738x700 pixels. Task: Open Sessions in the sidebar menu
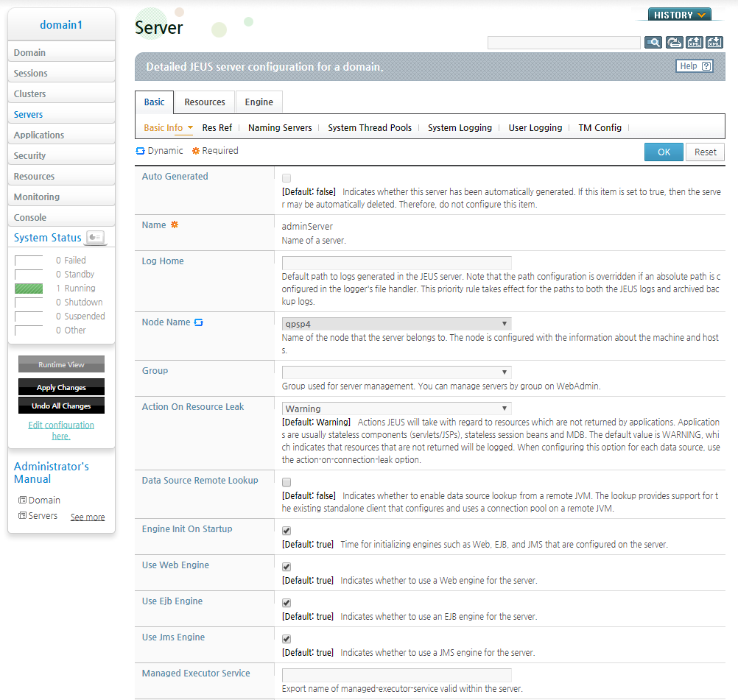[x=61, y=73]
